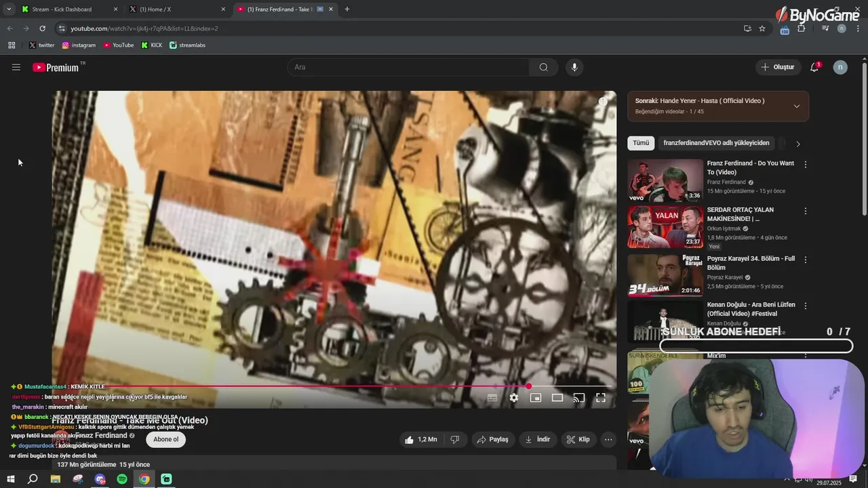Download the video with İndir
The image size is (868, 488).
(x=538, y=439)
